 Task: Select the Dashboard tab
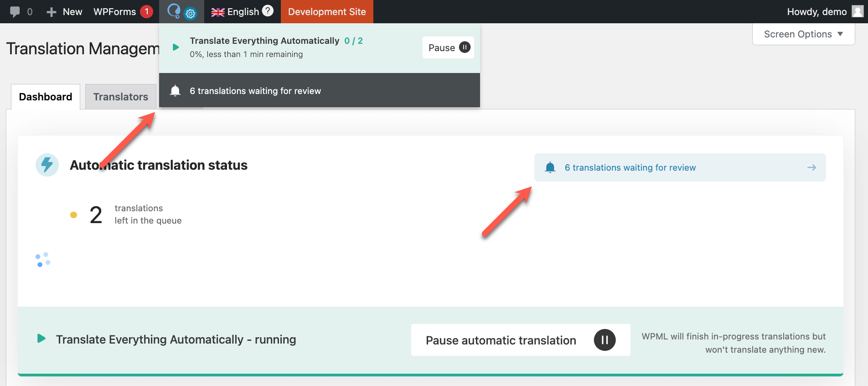46,97
